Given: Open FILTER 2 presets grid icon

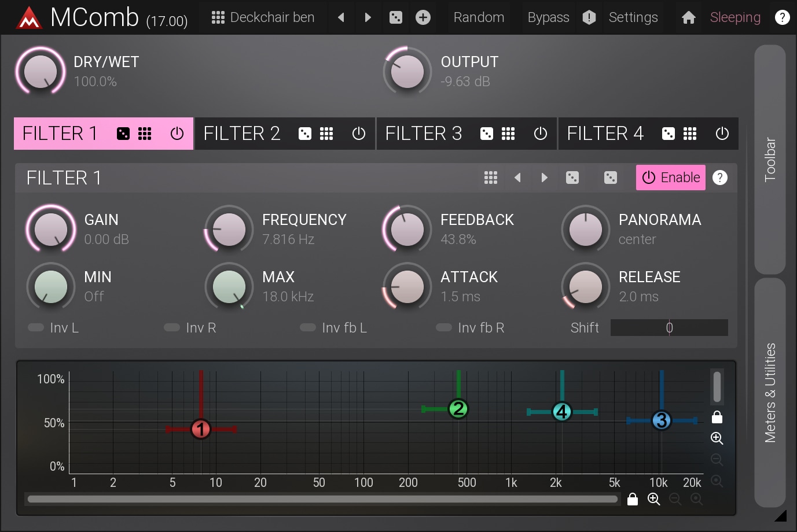Looking at the screenshot, I should coord(326,134).
